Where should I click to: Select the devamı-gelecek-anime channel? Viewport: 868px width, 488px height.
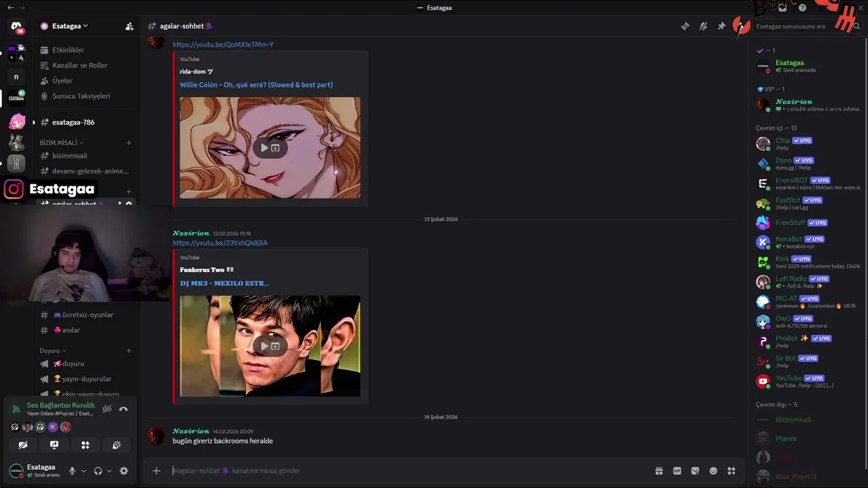(x=85, y=171)
